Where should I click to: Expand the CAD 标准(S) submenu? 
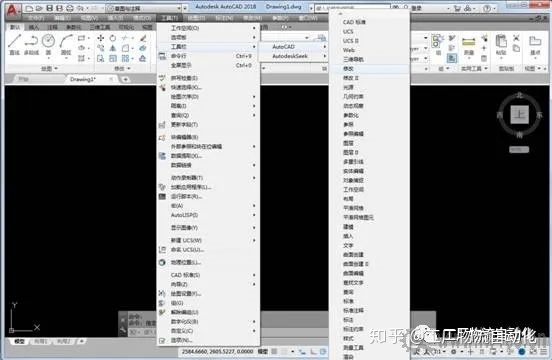coord(208,275)
